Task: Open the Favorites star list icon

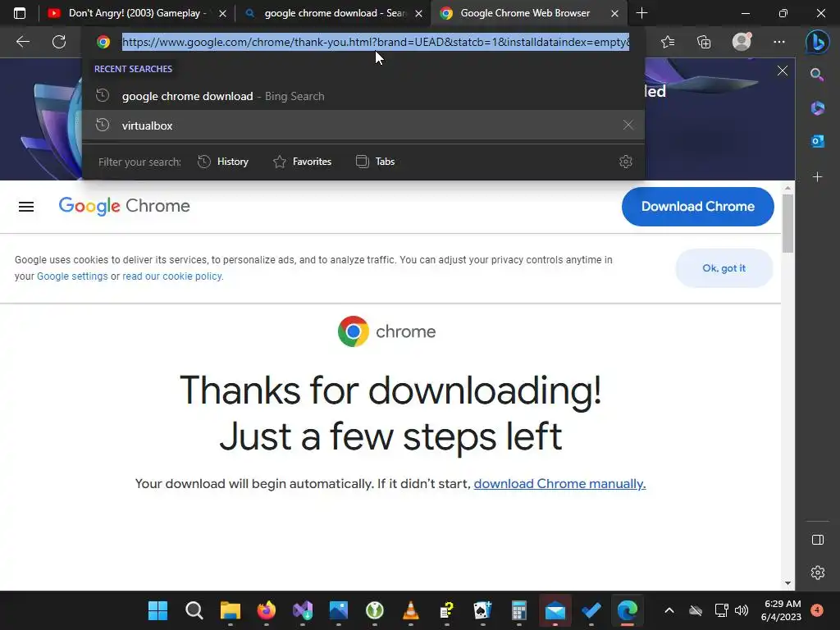Action: (x=668, y=42)
